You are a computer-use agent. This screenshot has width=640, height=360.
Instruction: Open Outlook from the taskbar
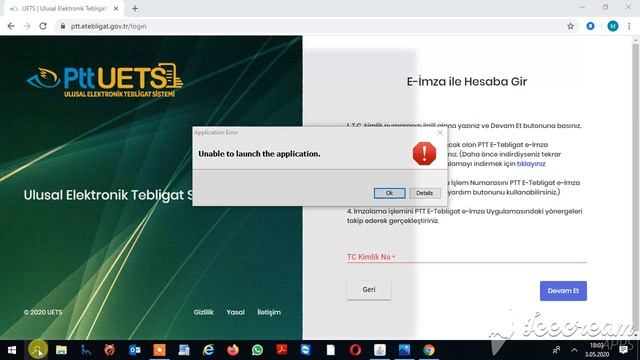coord(135,350)
